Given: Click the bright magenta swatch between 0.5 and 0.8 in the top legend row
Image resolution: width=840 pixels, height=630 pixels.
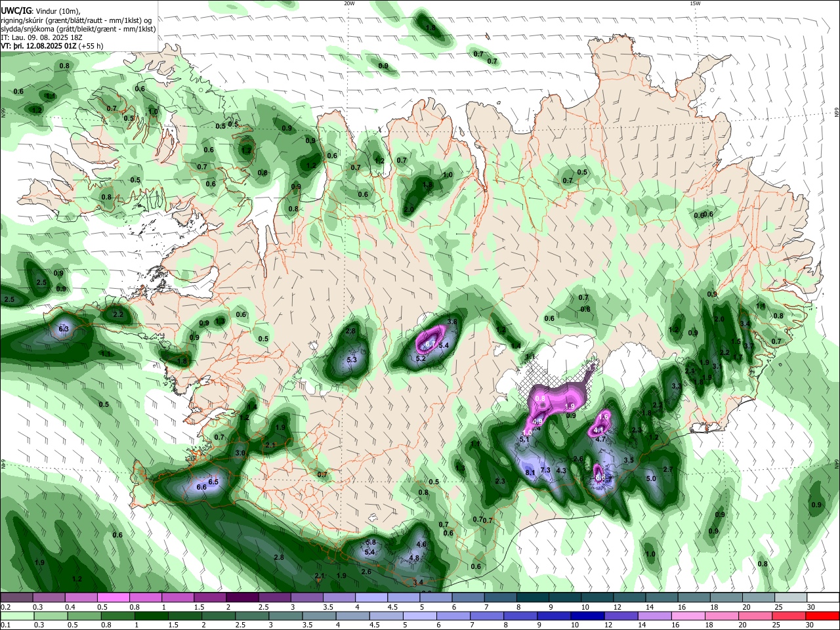Looking at the screenshot, I should point(113,598).
